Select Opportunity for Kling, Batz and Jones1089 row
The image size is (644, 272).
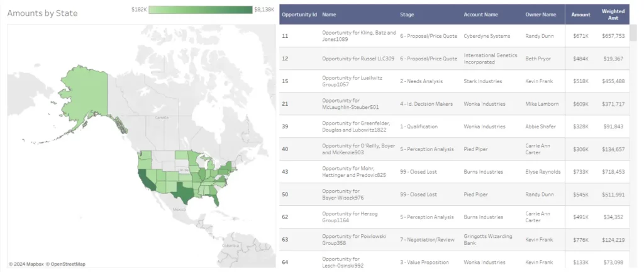click(358, 36)
